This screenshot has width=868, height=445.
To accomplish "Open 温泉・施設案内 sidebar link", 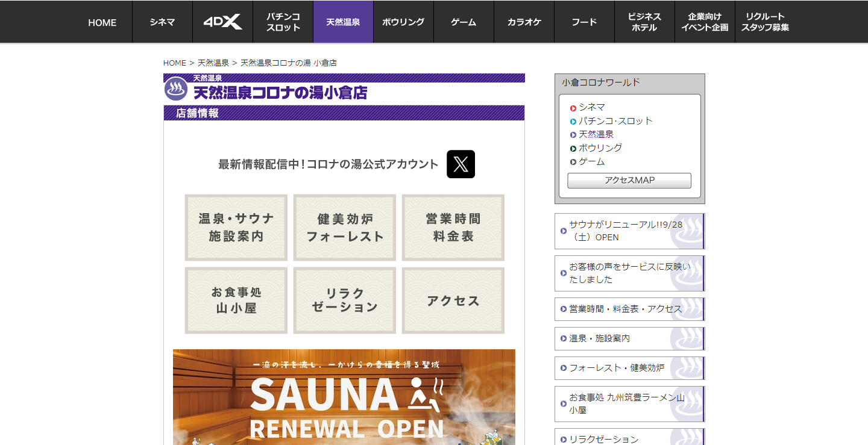I will coord(629,338).
